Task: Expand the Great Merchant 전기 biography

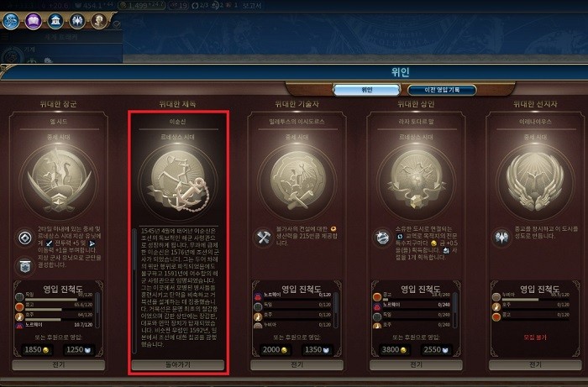Action: coord(416,365)
